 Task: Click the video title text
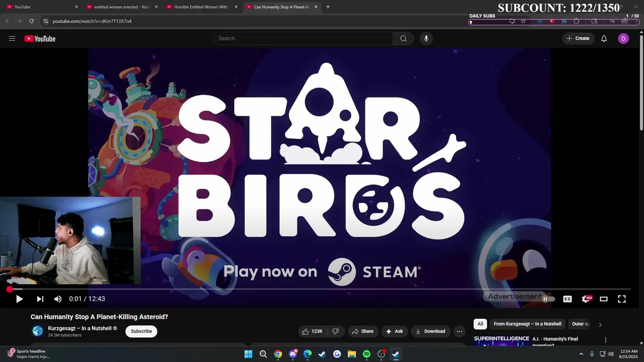99,317
